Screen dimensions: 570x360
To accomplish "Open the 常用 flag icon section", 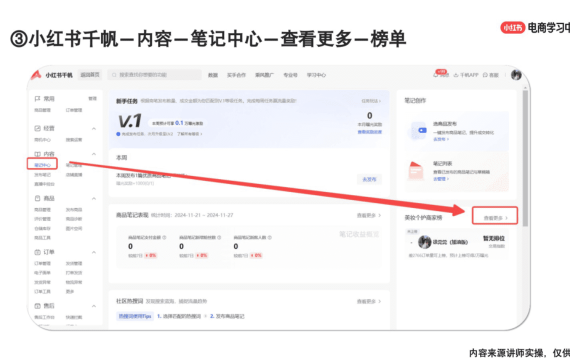I will 37,99.
